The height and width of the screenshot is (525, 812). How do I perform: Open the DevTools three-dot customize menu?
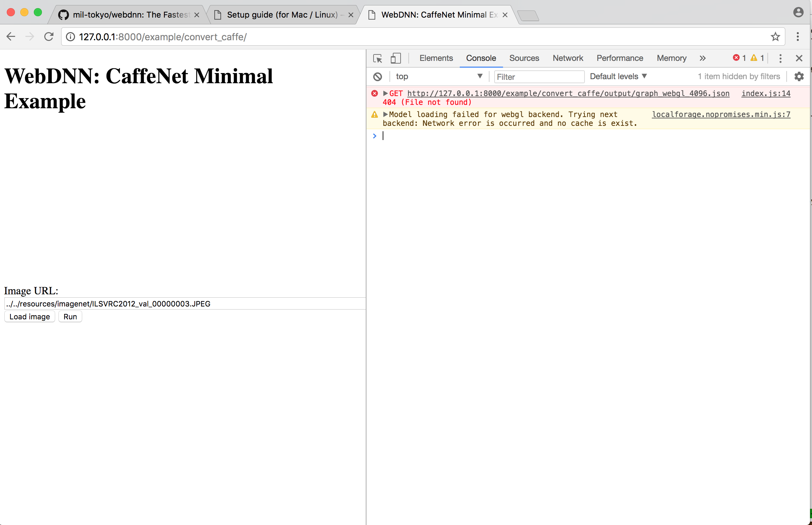[780, 58]
